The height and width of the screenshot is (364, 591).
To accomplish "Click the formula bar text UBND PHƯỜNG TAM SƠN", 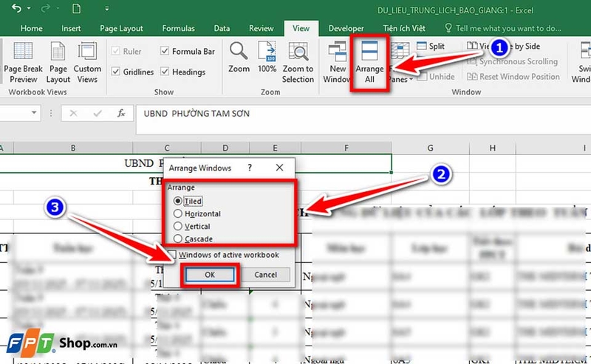I will (x=197, y=114).
